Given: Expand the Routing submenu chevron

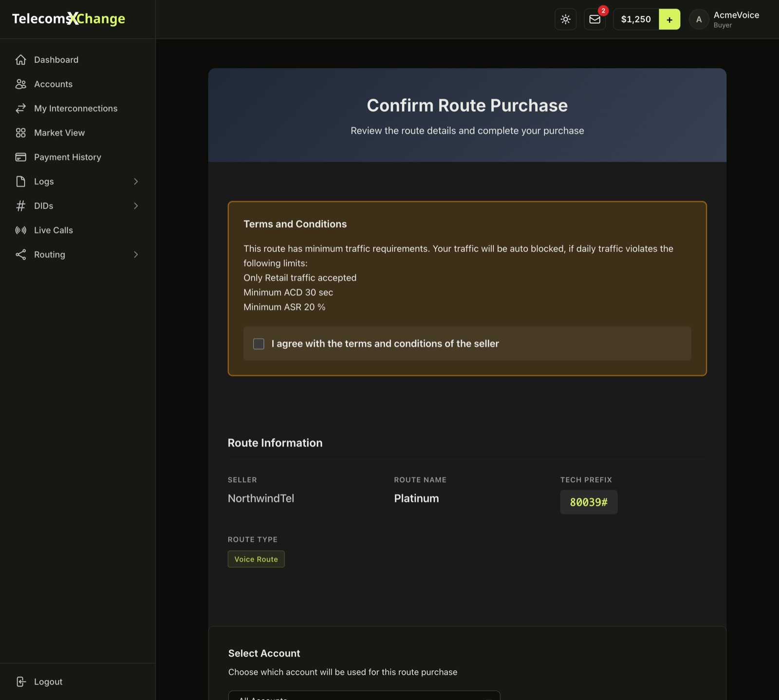Looking at the screenshot, I should (136, 254).
